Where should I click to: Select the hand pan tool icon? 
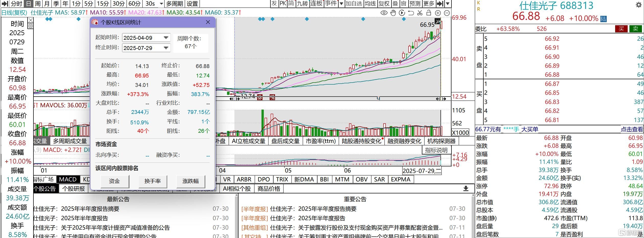pyautogui.click(x=393, y=13)
